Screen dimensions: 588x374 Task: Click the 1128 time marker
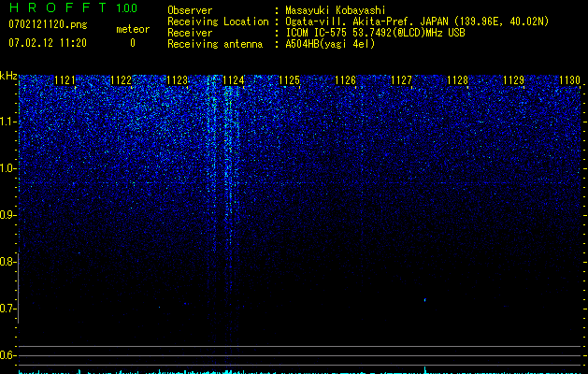pos(457,80)
